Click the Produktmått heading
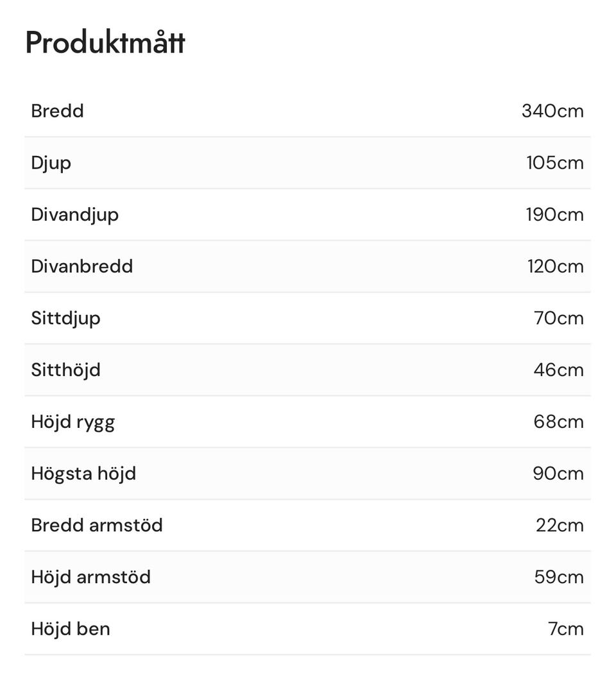Image resolution: width=616 pixels, height=691 pixels. tap(105, 42)
